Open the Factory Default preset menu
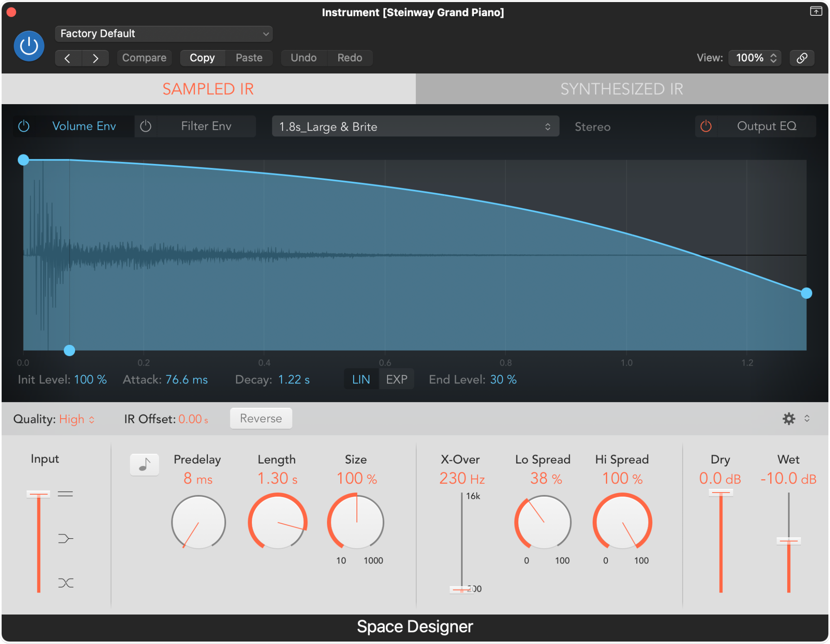Image resolution: width=830 pixels, height=644 pixels. [164, 34]
